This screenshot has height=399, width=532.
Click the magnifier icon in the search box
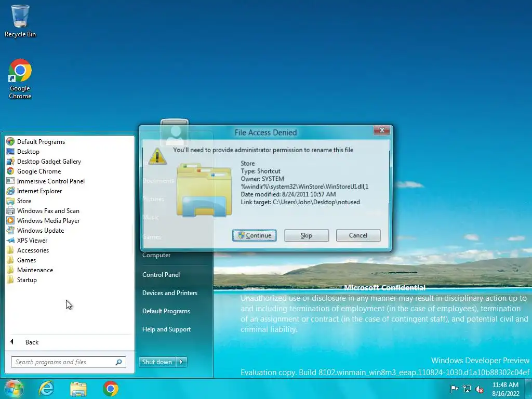point(119,362)
